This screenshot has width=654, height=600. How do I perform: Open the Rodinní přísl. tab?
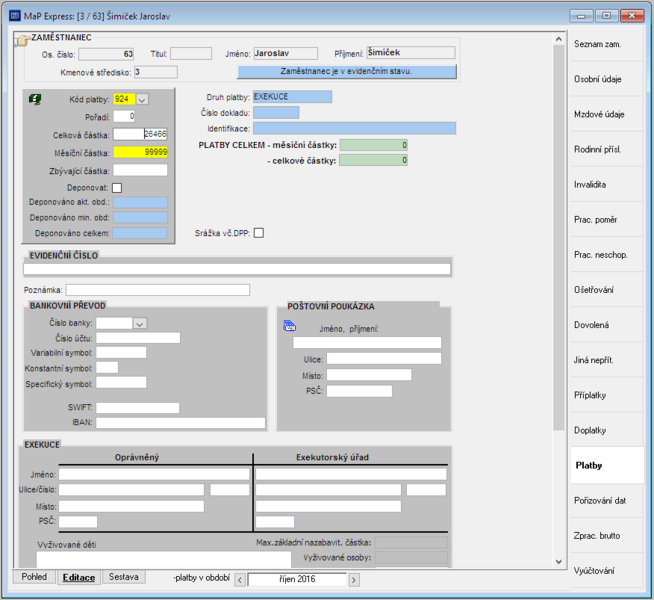point(607,149)
